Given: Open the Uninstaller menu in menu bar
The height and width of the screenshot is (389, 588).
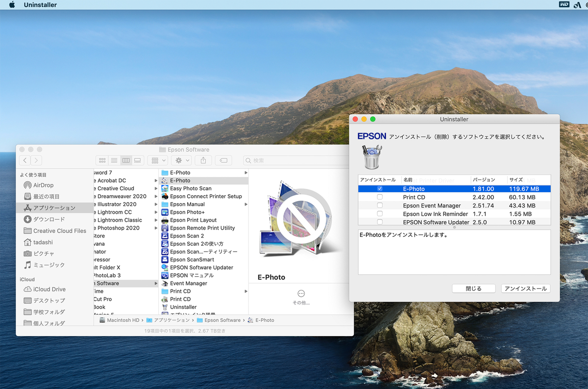Looking at the screenshot, I should [x=40, y=5].
